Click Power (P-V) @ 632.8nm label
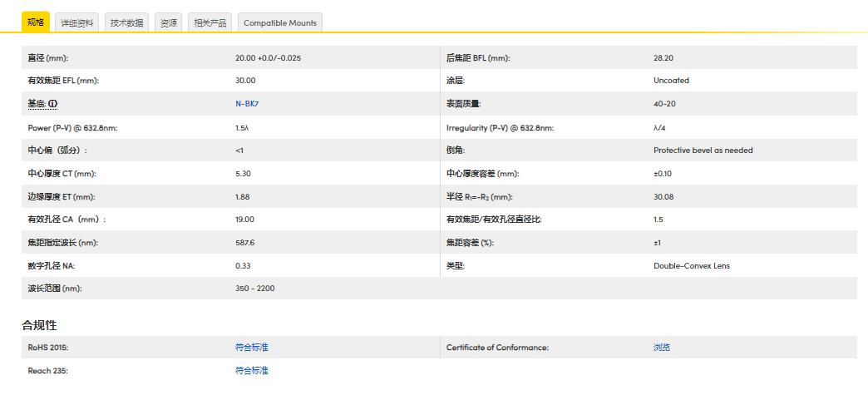Viewport: 868px width, 400px height. coord(72,127)
